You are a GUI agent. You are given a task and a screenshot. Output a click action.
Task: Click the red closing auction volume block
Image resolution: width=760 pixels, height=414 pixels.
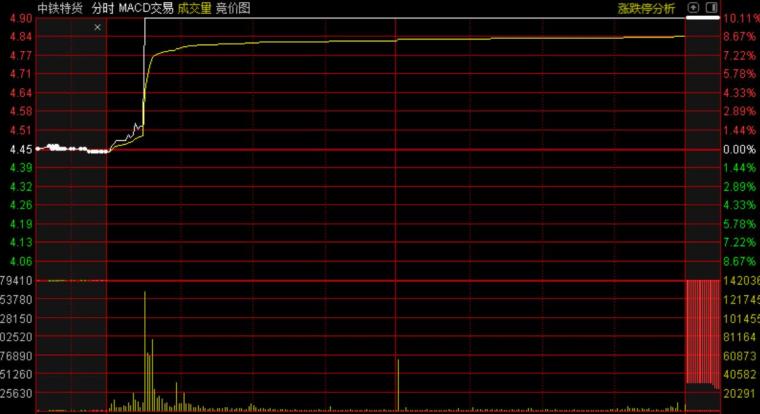click(703, 332)
